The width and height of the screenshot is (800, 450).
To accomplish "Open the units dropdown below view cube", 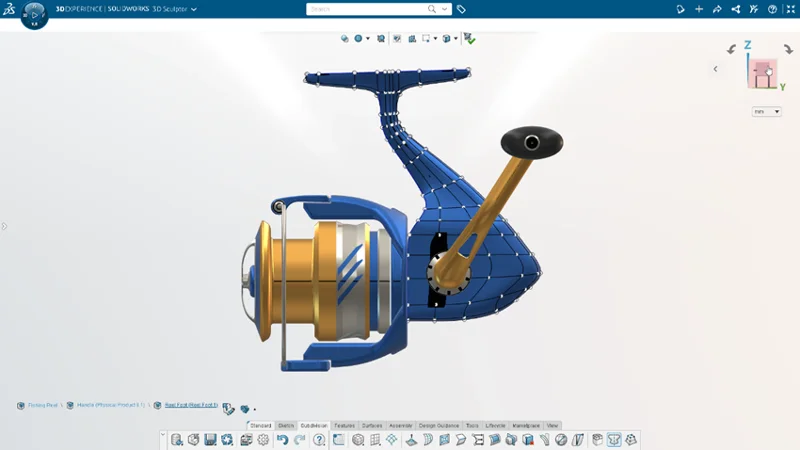I will pyautogui.click(x=767, y=112).
